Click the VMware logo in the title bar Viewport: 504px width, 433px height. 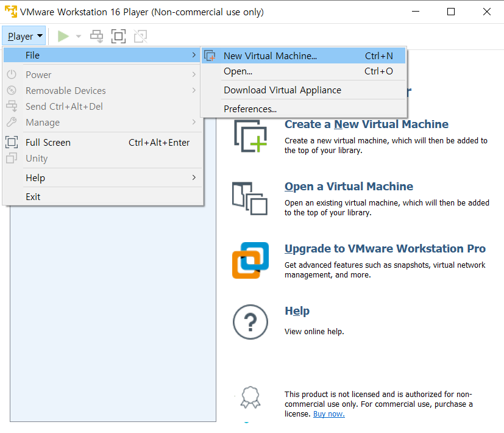[x=11, y=11]
